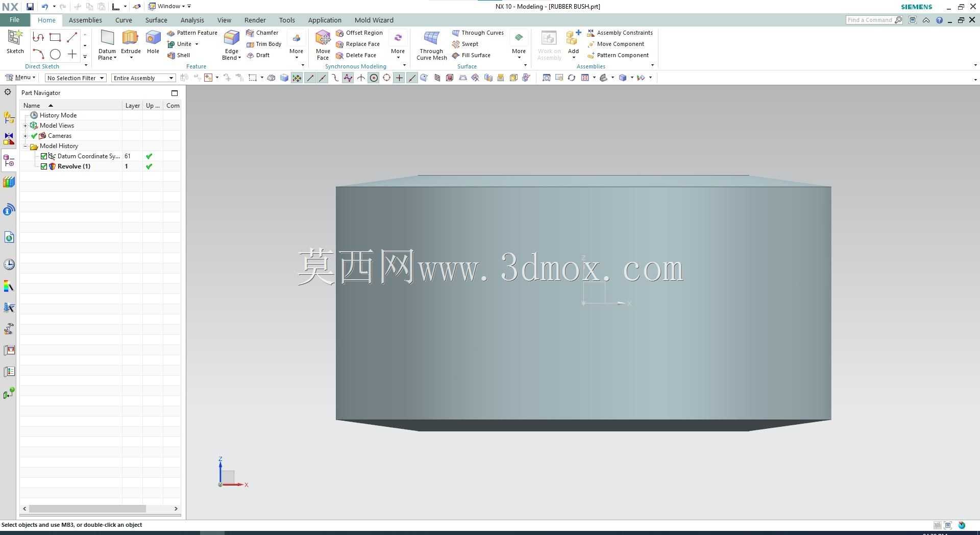
Task: Select the Arc sketch tool
Action: (x=38, y=54)
